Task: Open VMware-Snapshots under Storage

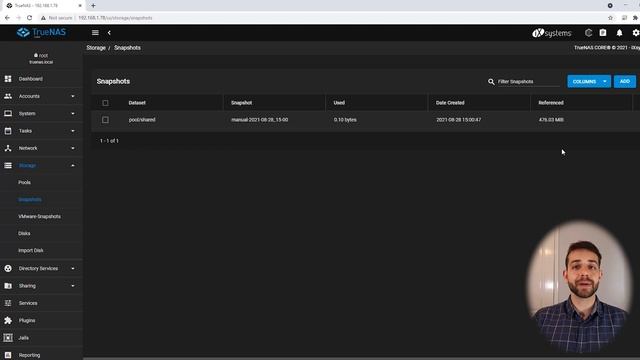Action: 39,216
